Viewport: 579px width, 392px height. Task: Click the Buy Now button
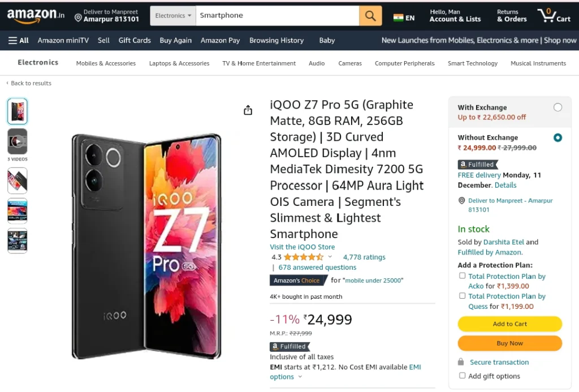pos(509,343)
